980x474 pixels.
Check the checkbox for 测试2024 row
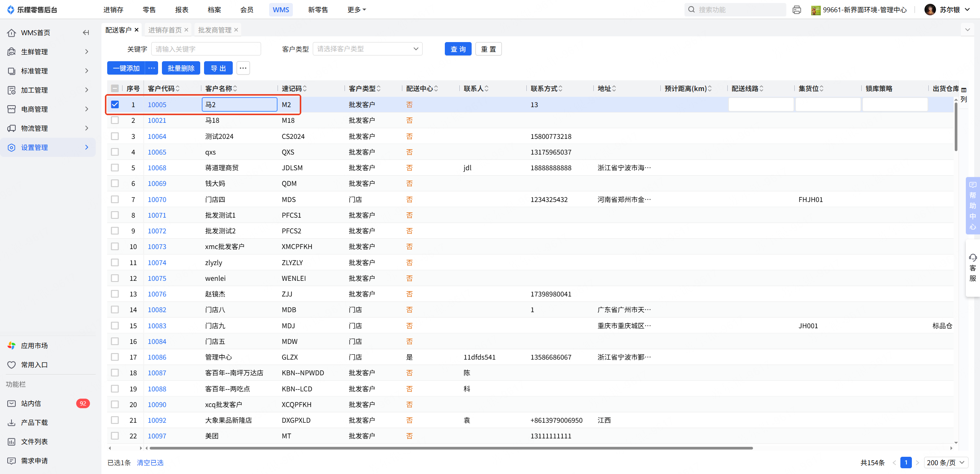point(115,136)
